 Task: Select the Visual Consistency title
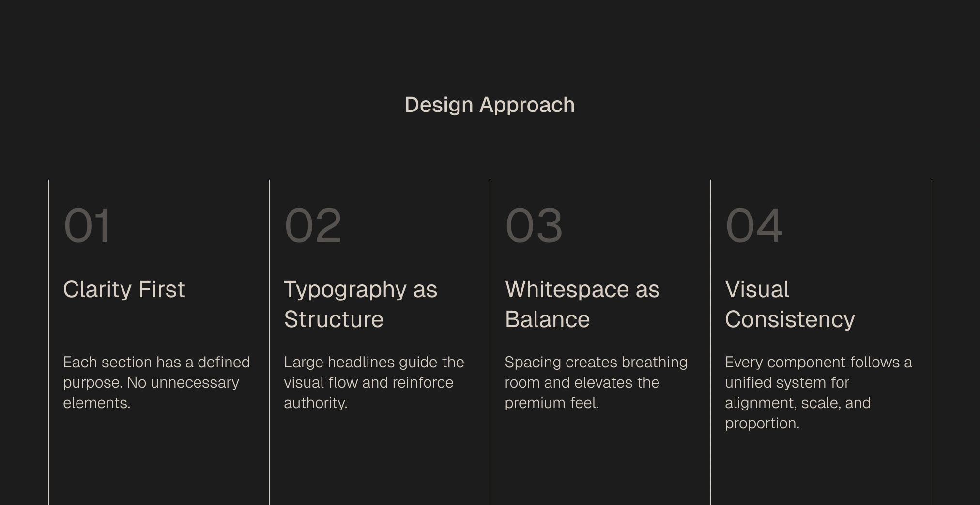point(790,304)
